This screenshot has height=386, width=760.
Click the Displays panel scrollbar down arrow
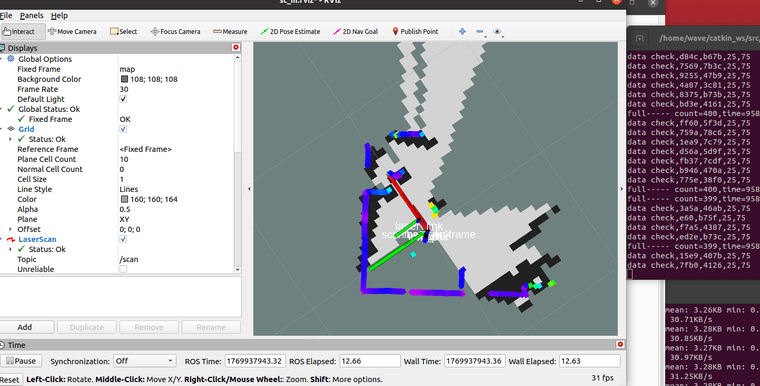(238, 270)
